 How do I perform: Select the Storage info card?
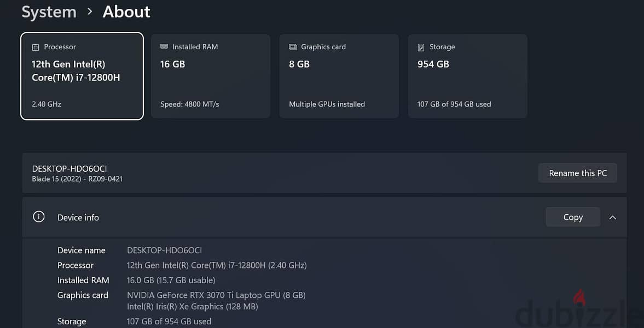click(467, 77)
